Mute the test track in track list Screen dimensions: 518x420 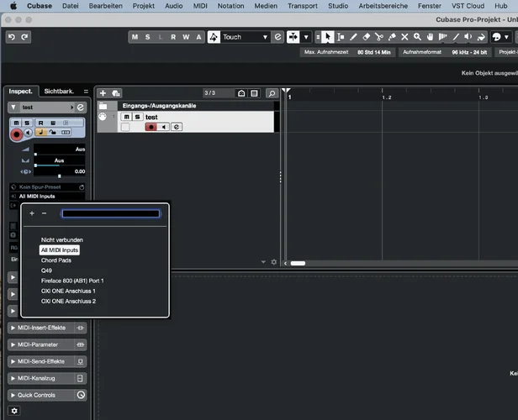pyautogui.click(x=125, y=118)
